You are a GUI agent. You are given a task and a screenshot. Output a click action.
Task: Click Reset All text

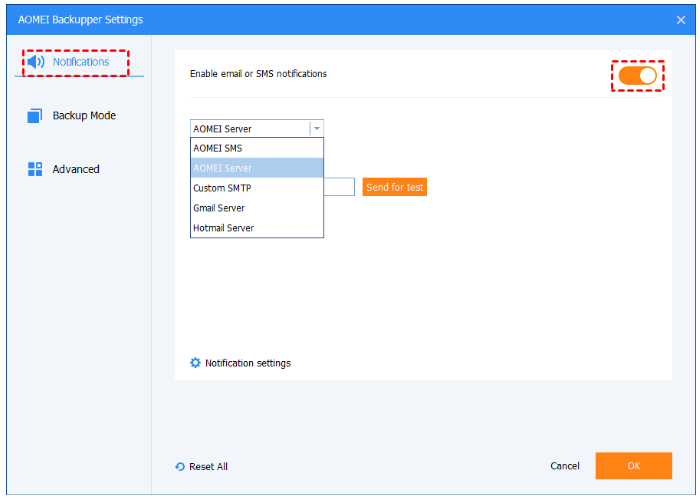click(208, 467)
